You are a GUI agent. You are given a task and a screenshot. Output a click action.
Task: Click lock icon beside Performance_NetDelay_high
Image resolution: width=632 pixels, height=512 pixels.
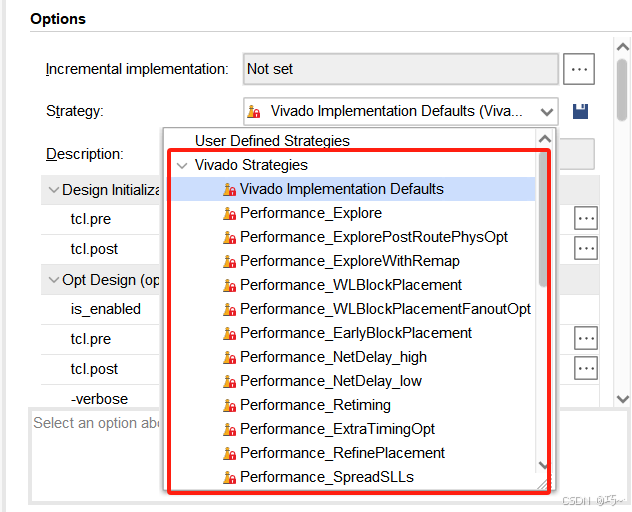point(229,357)
